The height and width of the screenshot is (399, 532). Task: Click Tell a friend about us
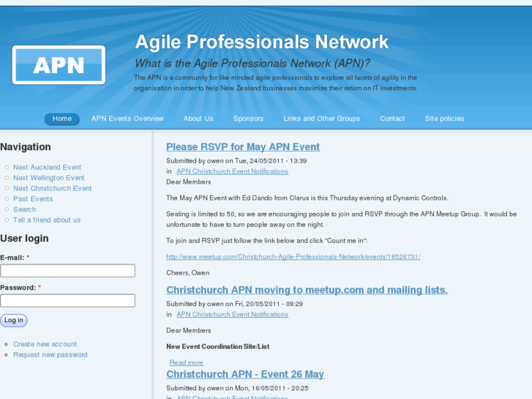[47, 220]
